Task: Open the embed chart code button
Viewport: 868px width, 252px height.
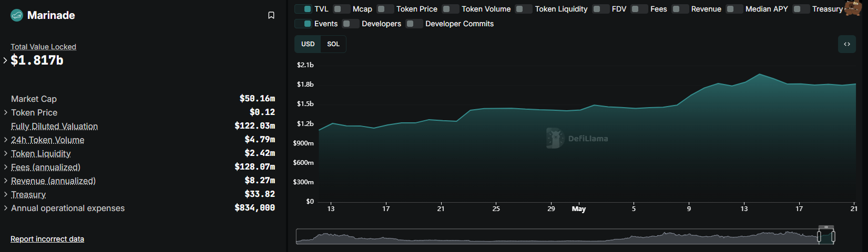Action: (847, 44)
